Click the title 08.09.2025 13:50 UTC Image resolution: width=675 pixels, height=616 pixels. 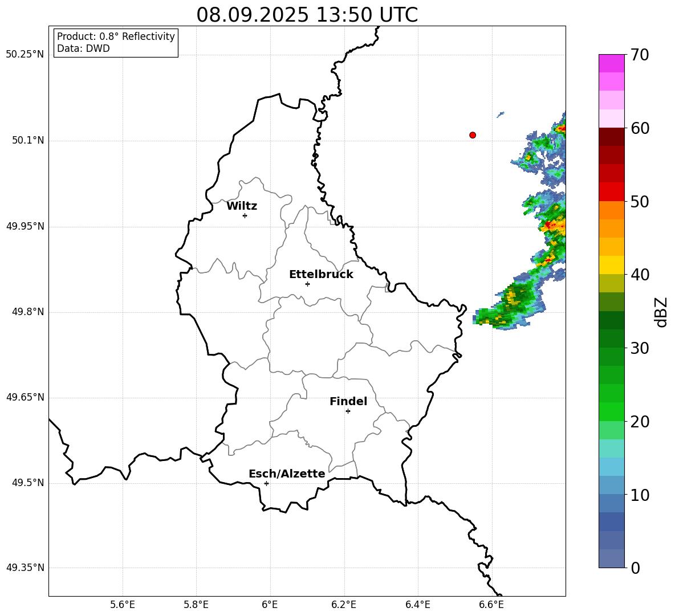[x=307, y=15]
